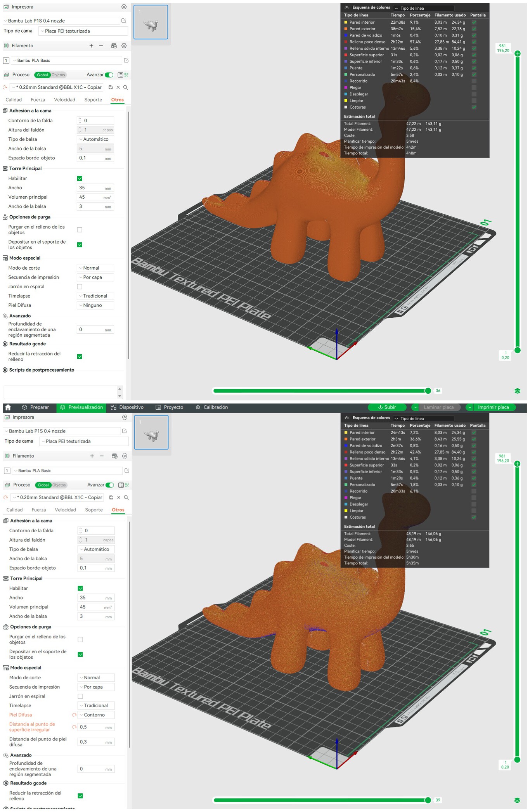The image size is (530, 812).
Task: Show Recorrido lines in upper legend
Action: [474, 81]
